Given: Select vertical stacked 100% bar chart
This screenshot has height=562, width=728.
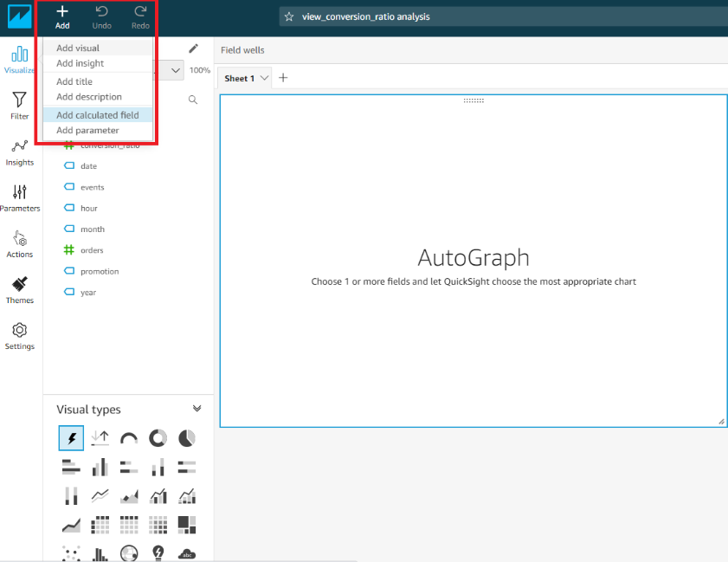Looking at the screenshot, I should pyautogui.click(x=71, y=495).
